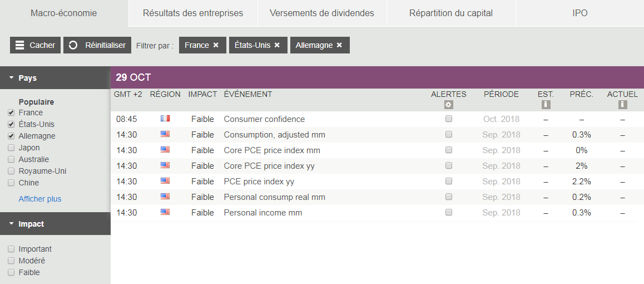Switch to the Versements de dividendes tab
Screen dimensions: 644x284
click(x=321, y=13)
